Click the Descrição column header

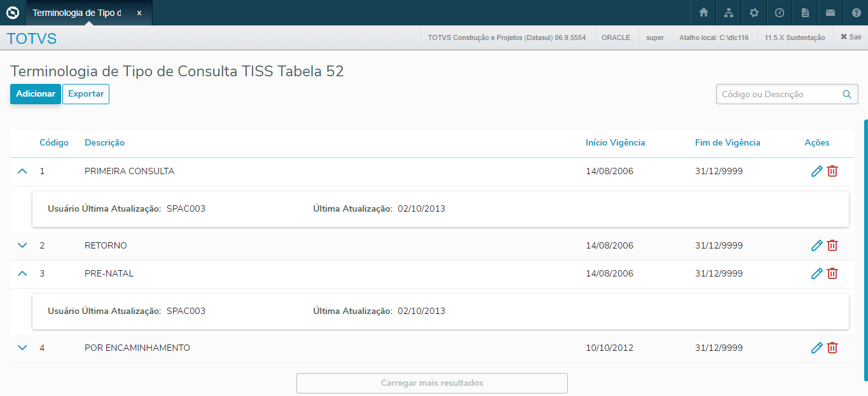point(105,142)
